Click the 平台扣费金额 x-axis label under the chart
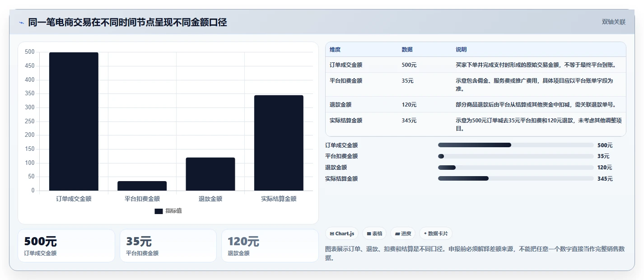This screenshot has height=280, width=644. tap(142, 199)
